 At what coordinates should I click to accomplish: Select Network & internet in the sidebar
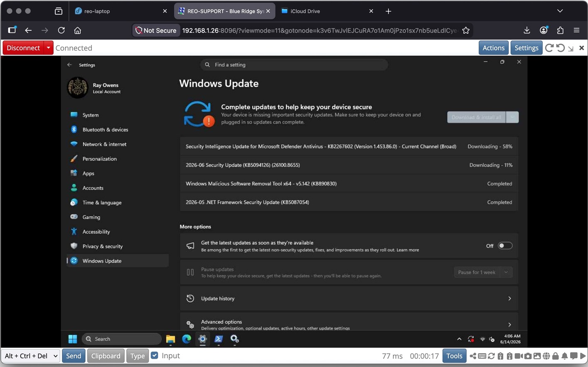[118, 144]
